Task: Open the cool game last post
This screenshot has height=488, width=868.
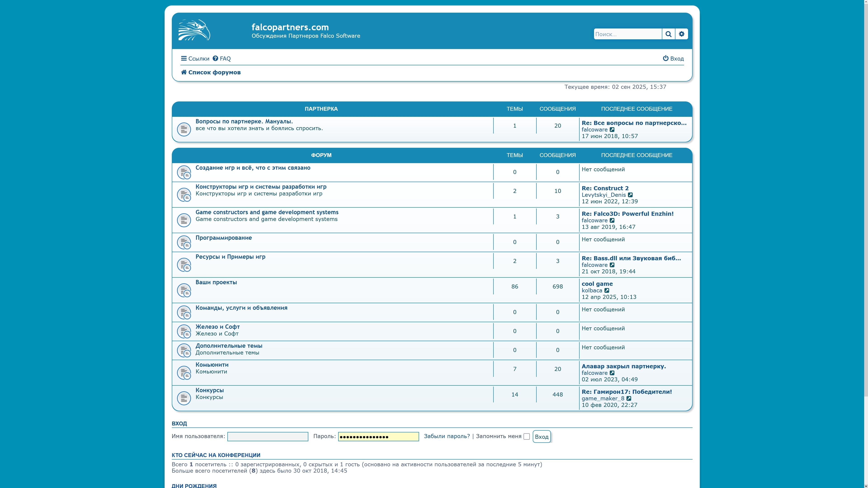Action: pos(597,284)
